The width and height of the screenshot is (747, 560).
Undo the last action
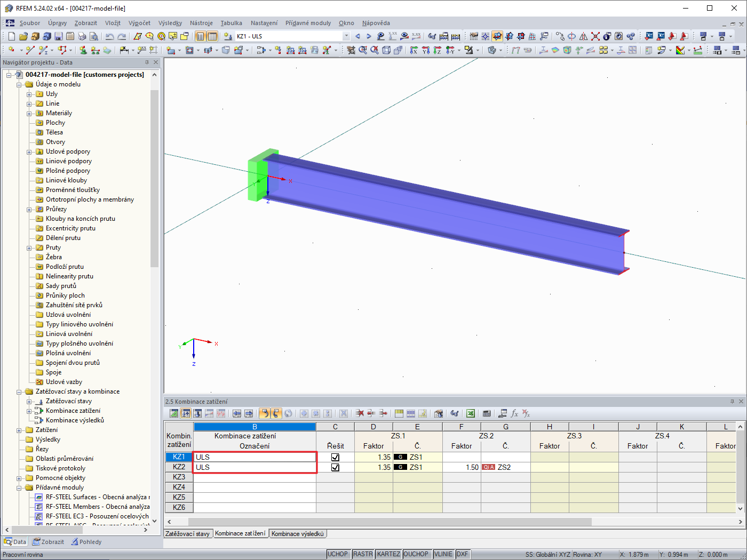pos(109,36)
